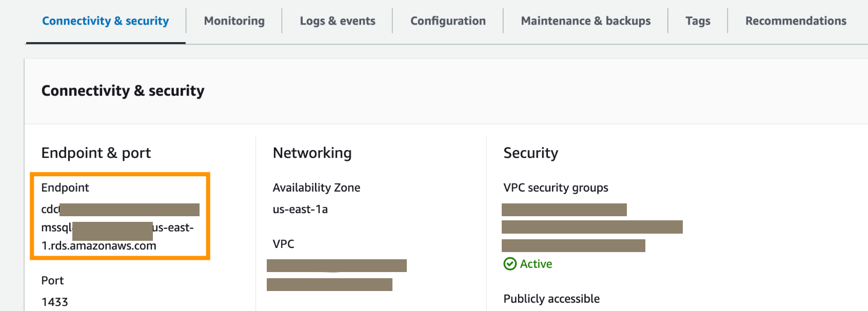The height and width of the screenshot is (311, 868).
Task: Click the VPC label under Networking
Action: (x=284, y=244)
